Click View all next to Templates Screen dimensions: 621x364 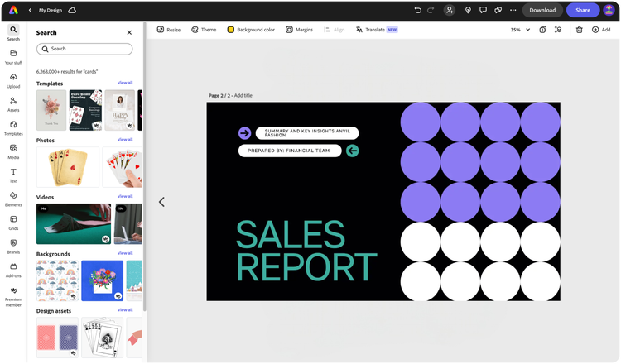point(125,83)
